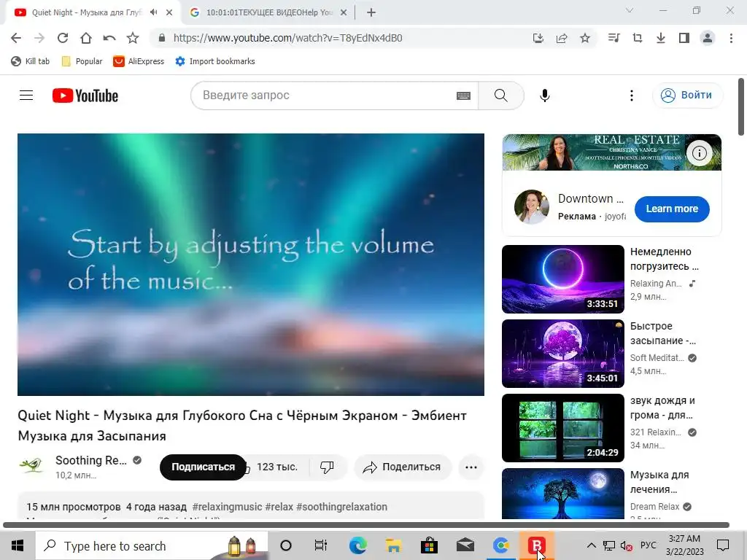Click the #soothingrelaxation hashtag
Image resolution: width=747 pixels, height=560 pixels.
(x=341, y=507)
